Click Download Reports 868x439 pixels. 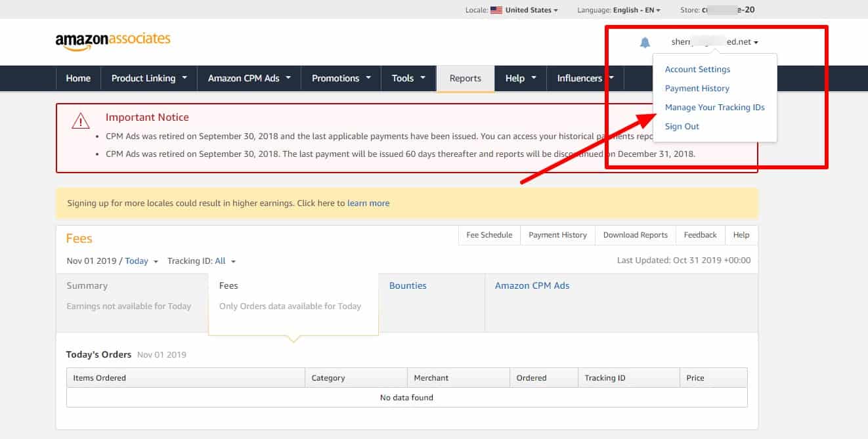[x=635, y=235]
